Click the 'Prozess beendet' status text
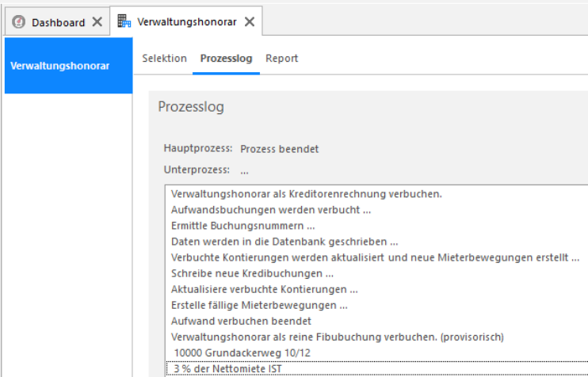Image resolution: width=588 pixels, height=377 pixels. [280, 149]
